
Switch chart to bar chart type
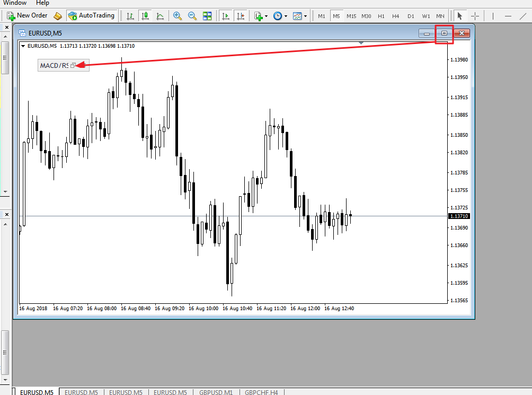click(x=130, y=16)
